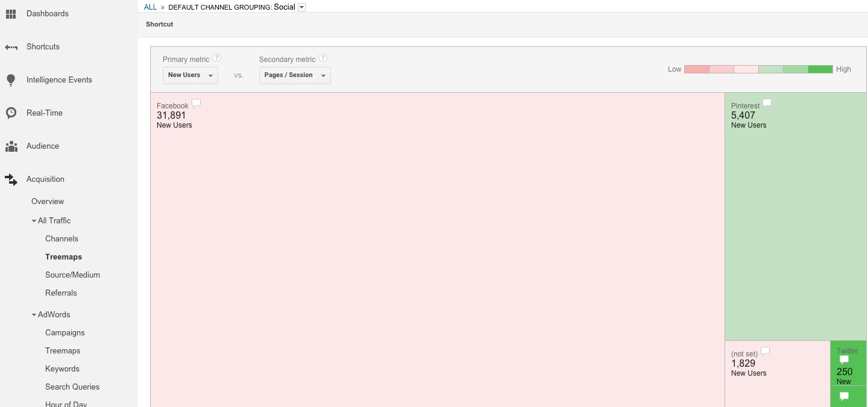Click the ALL breadcrumb link

[x=149, y=7]
